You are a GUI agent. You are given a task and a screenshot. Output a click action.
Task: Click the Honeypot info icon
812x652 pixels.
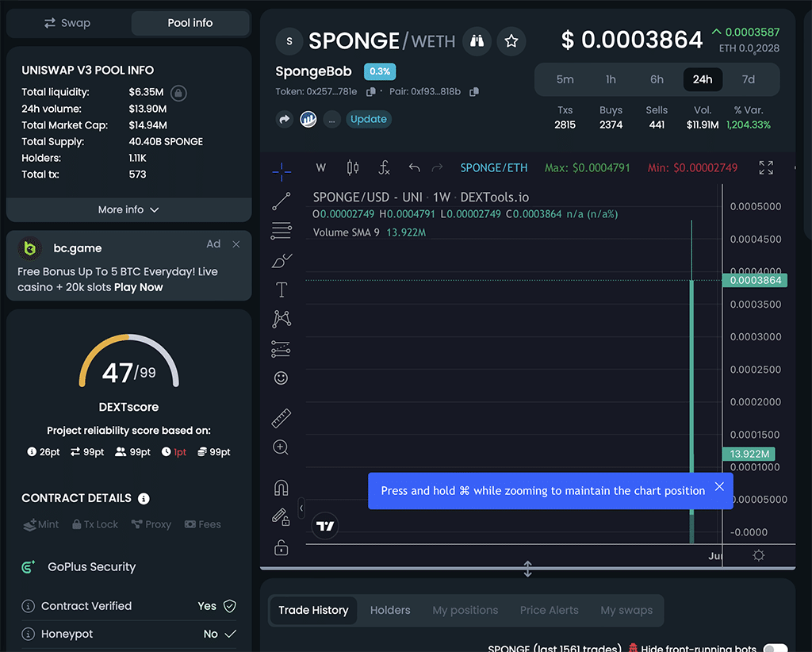click(x=28, y=634)
